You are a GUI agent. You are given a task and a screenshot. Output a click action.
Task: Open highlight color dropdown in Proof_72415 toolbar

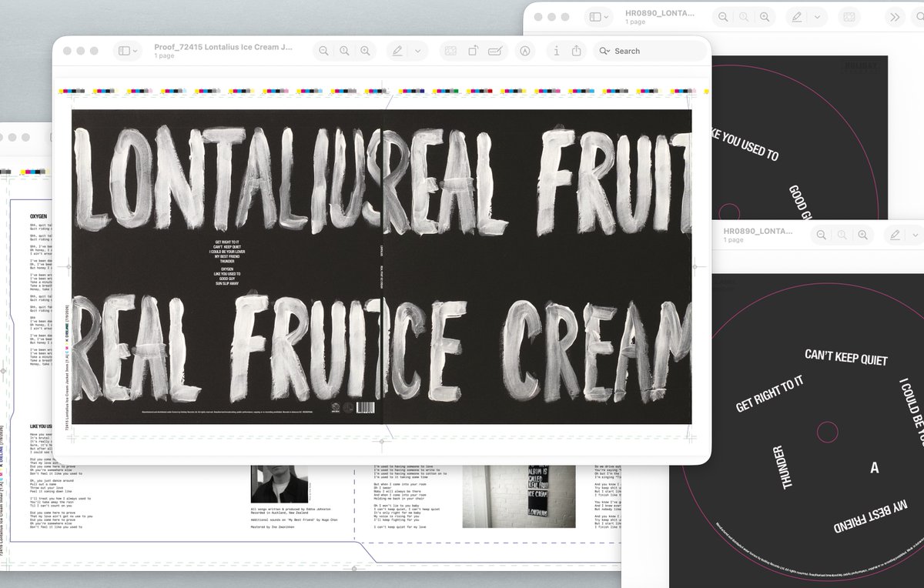[418, 51]
